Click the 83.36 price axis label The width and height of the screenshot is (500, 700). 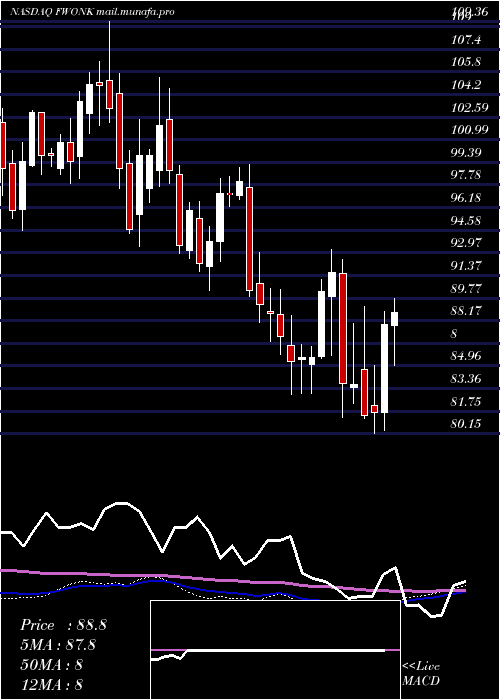[466, 379]
